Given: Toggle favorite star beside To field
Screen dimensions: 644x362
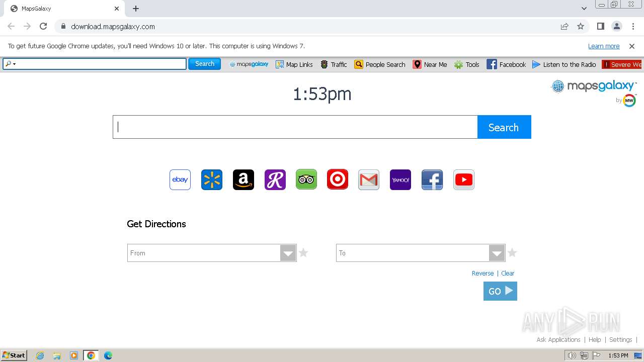Looking at the screenshot, I should 512,252.
